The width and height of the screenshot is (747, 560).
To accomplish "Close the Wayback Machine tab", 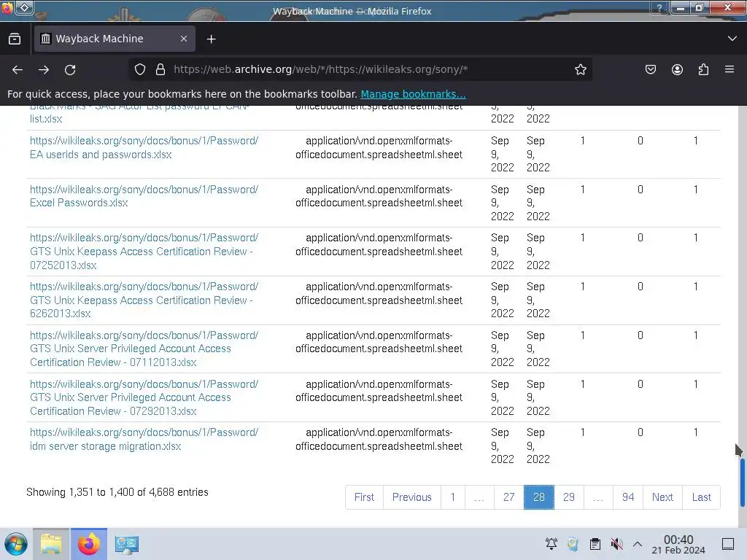I will pos(184,39).
